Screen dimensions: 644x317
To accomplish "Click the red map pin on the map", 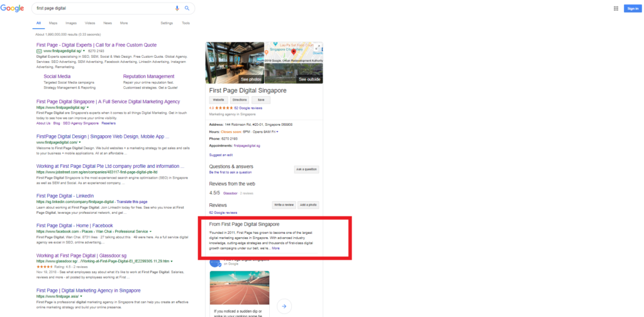I will point(293,52).
